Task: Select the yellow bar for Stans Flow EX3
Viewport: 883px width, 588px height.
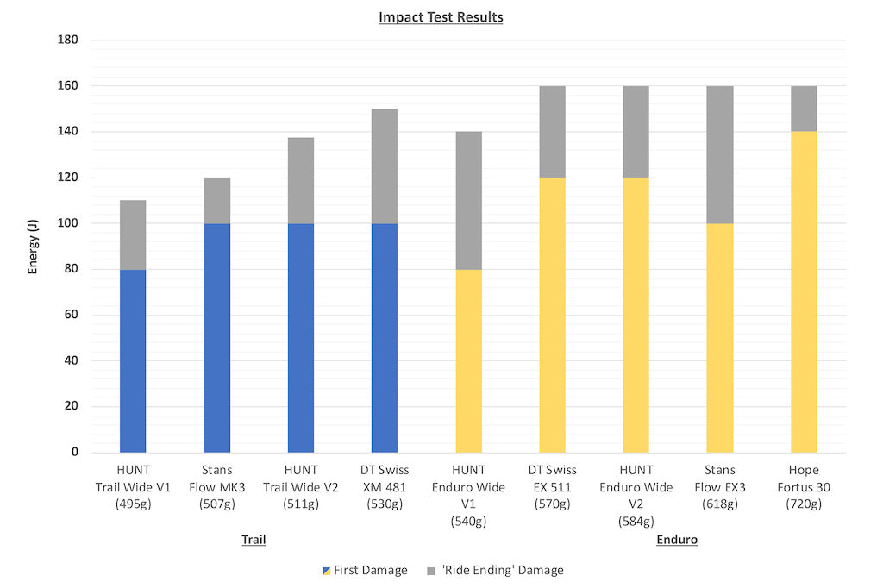Action: 720,337
